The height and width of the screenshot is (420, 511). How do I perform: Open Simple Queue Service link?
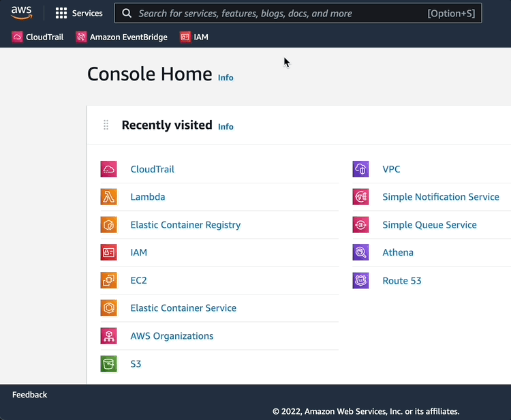click(x=429, y=225)
